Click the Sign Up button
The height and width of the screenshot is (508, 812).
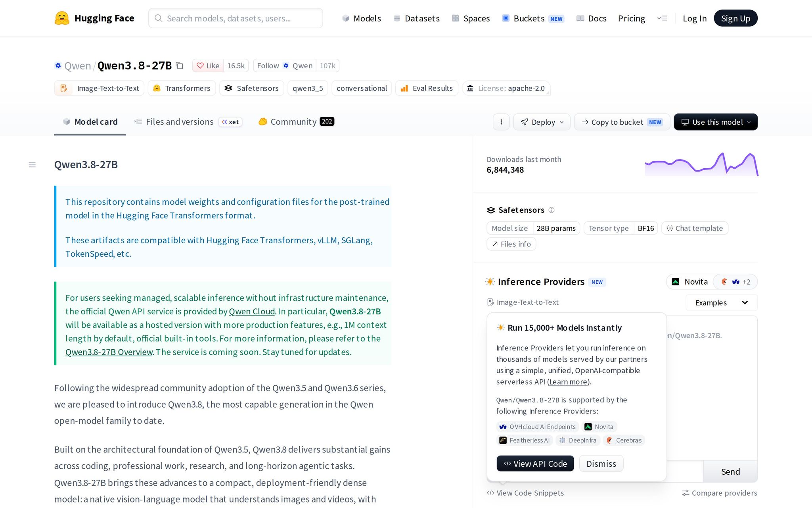pyautogui.click(x=736, y=18)
